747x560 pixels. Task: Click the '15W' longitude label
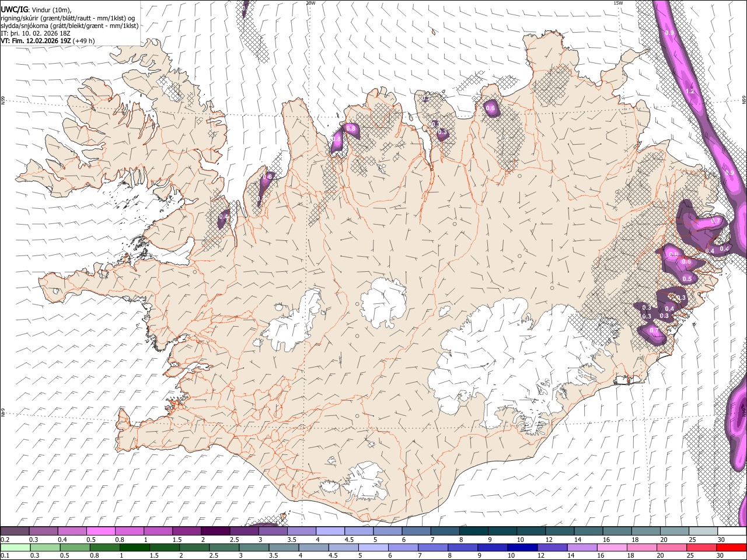[619, 3]
